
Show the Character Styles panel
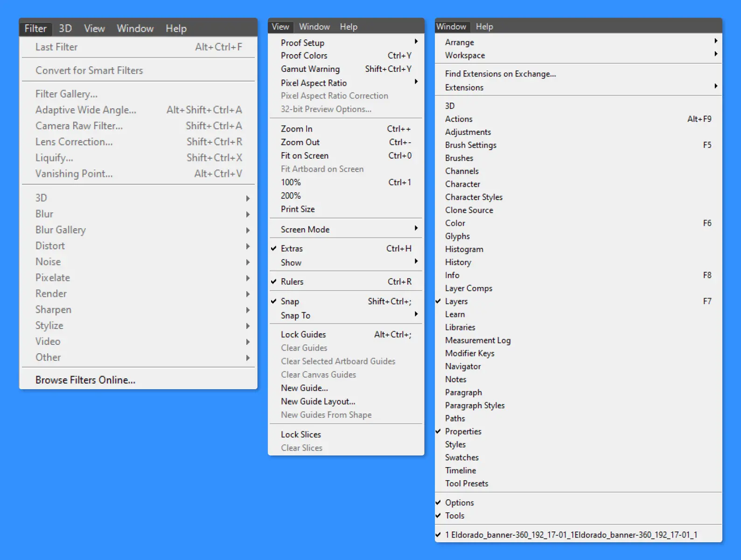578,197
